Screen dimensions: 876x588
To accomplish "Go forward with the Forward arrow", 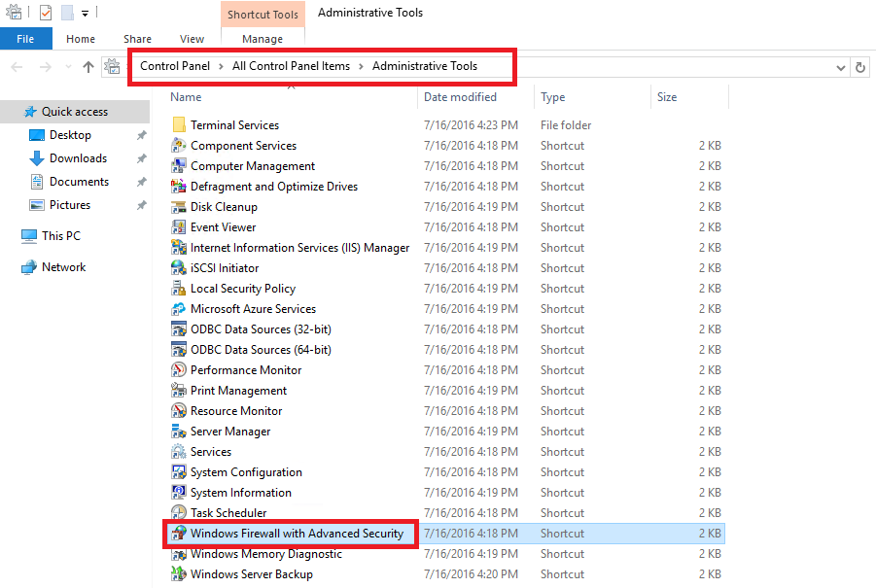I will click(46, 67).
